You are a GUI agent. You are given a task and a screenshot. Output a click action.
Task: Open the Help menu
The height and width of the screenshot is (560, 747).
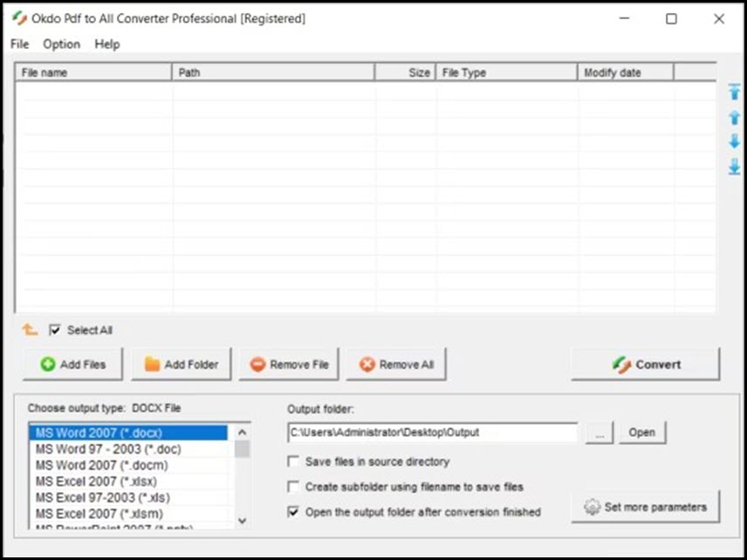[x=107, y=44]
